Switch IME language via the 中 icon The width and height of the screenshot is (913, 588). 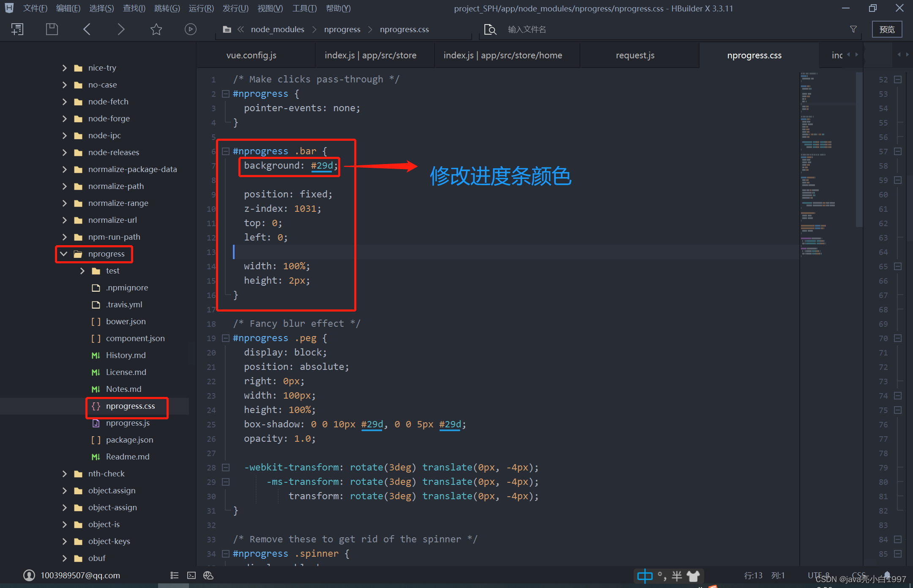click(645, 576)
